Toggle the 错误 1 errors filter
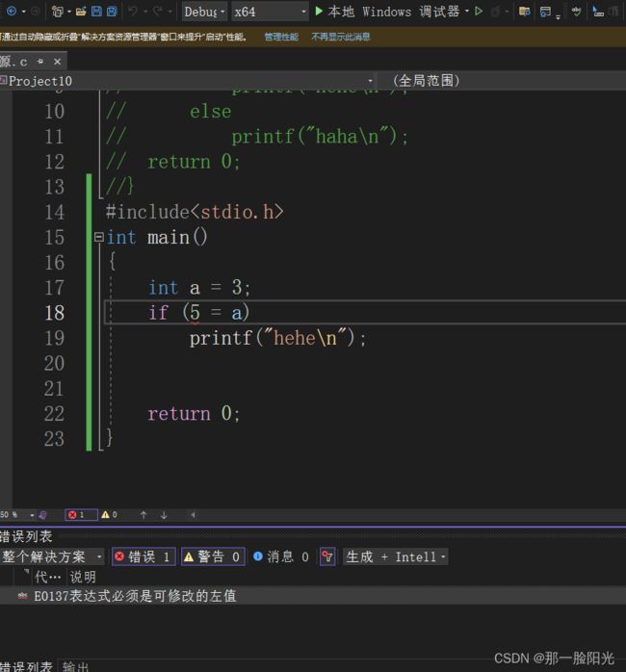Viewport: 626px width, 672px height. (143, 556)
